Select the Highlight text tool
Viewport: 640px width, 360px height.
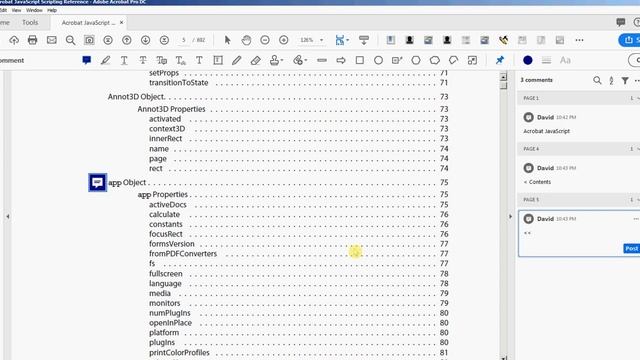(x=105, y=60)
